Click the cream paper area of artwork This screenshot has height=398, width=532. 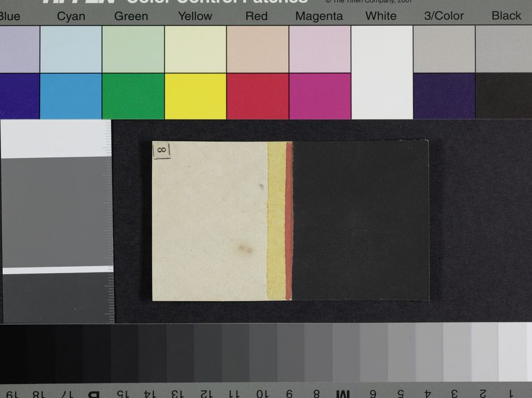pyautogui.click(x=209, y=220)
